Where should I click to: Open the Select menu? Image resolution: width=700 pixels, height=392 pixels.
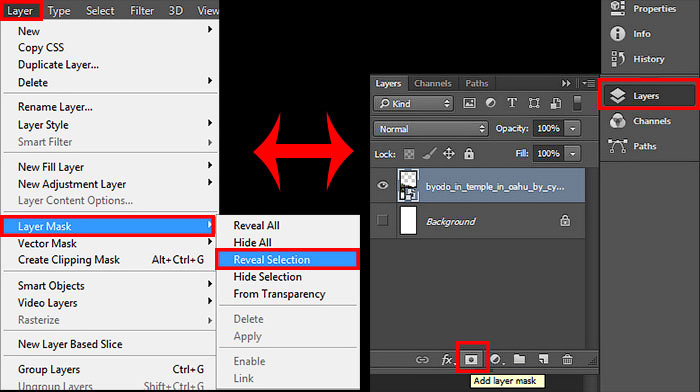(100, 11)
